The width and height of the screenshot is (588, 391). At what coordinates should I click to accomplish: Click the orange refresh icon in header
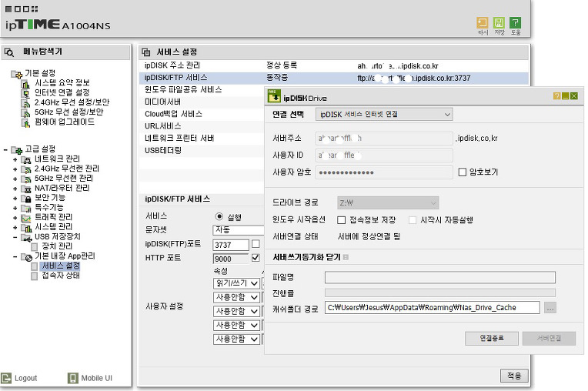[x=483, y=22]
